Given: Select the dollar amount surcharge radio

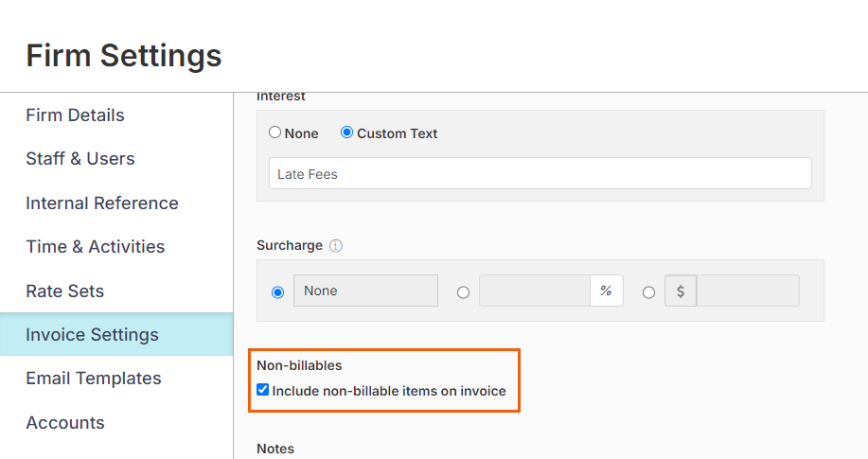Looking at the screenshot, I should pos(648,292).
